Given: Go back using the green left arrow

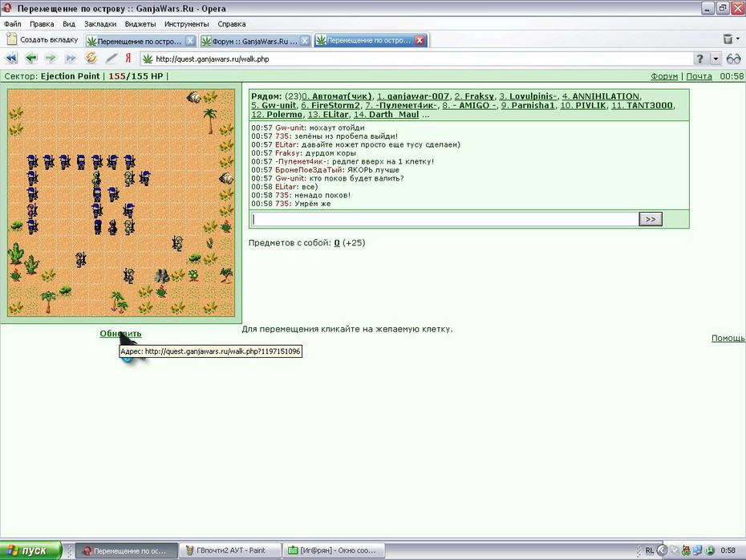Looking at the screenshot, I should point(31,59).
